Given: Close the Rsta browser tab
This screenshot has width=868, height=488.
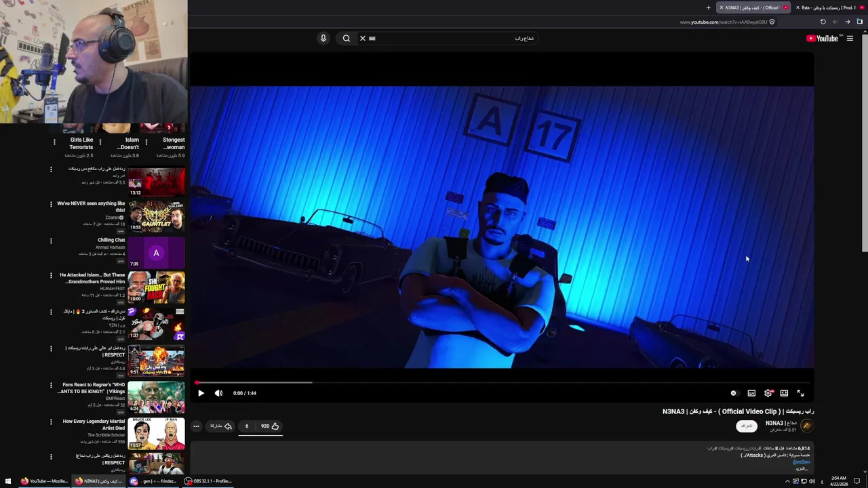Looking at the screenshot, I should click(797, 7).
